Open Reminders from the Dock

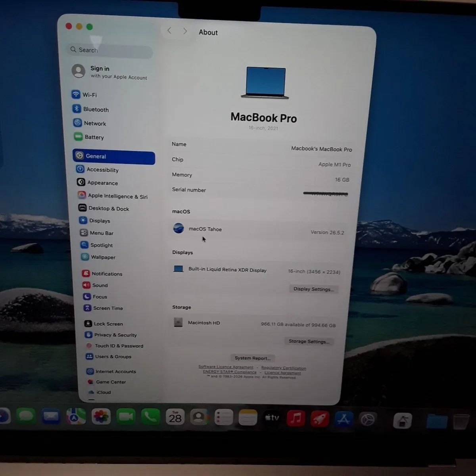coord(223,418)
